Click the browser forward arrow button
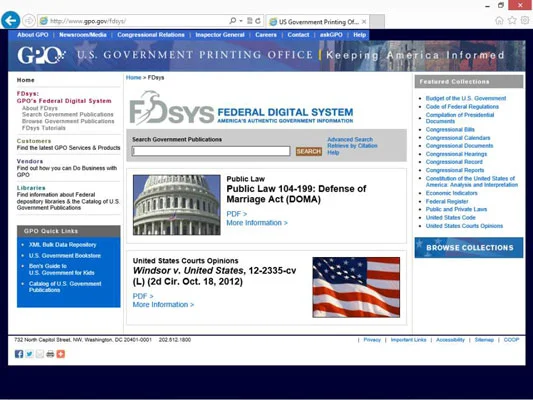The image size is (533, 400). 29,21
